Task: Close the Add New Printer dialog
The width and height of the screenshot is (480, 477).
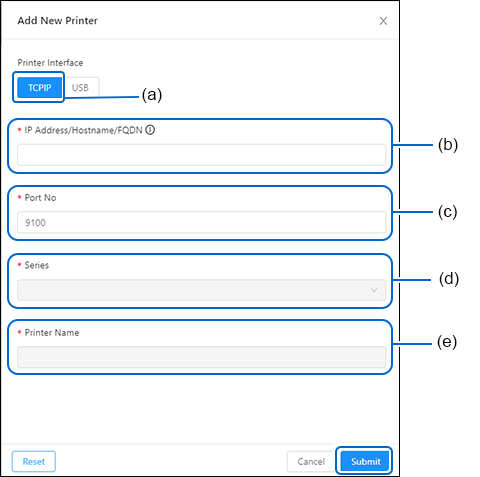Action: point(383,21)
